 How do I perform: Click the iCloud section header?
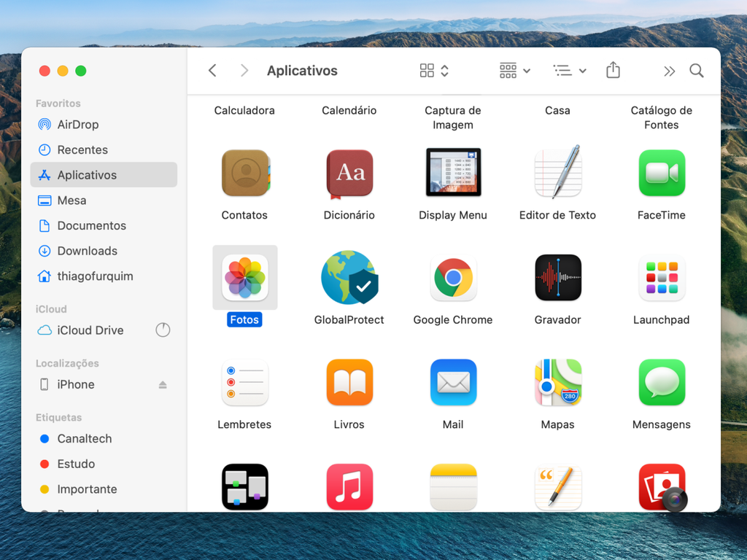click(51, 309)
